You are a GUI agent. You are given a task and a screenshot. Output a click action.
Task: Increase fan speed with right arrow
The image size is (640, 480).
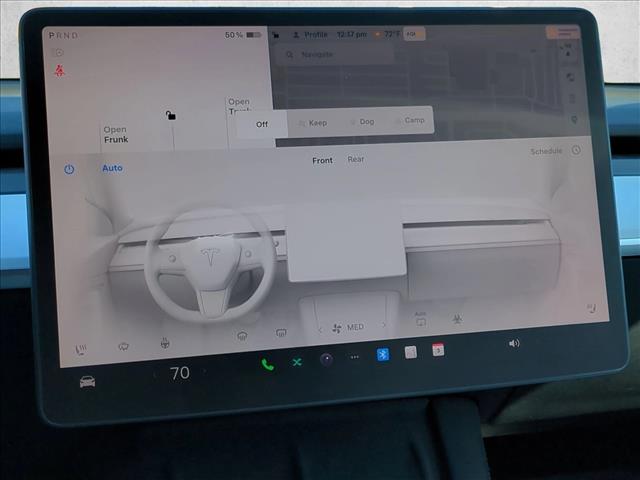click(x=383, y=326)
